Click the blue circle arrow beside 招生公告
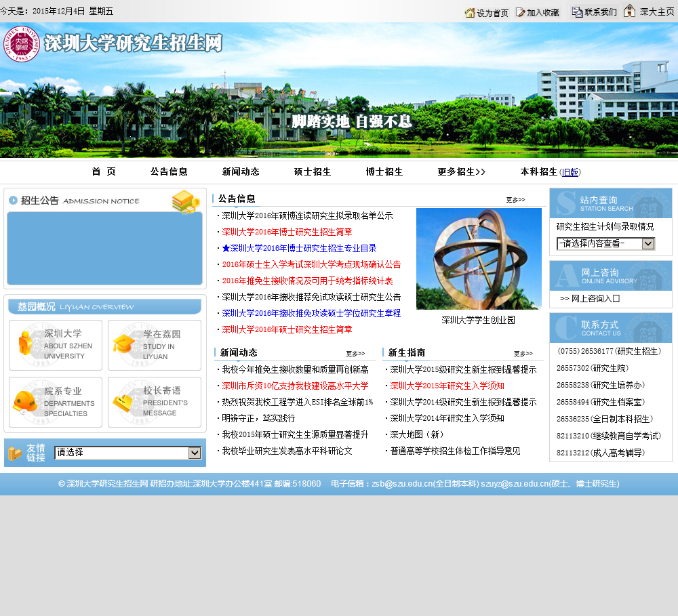 [14, 200]
